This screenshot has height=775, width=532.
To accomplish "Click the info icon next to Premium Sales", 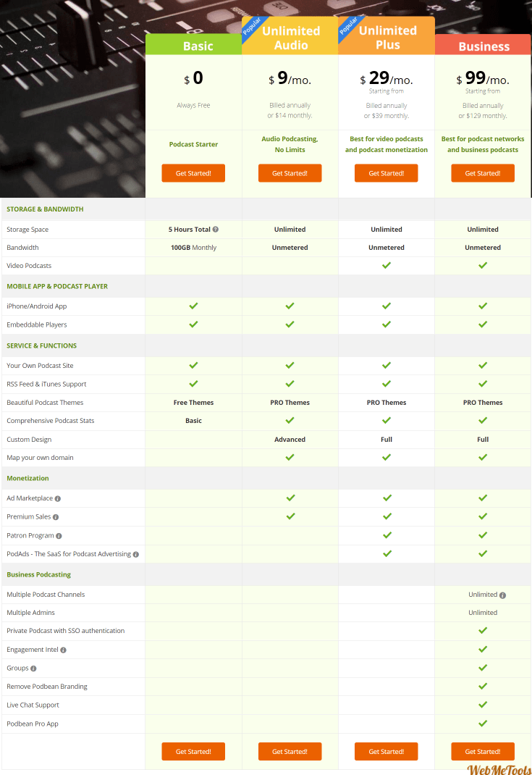I will pyautogui.click(x=56, y=517).
